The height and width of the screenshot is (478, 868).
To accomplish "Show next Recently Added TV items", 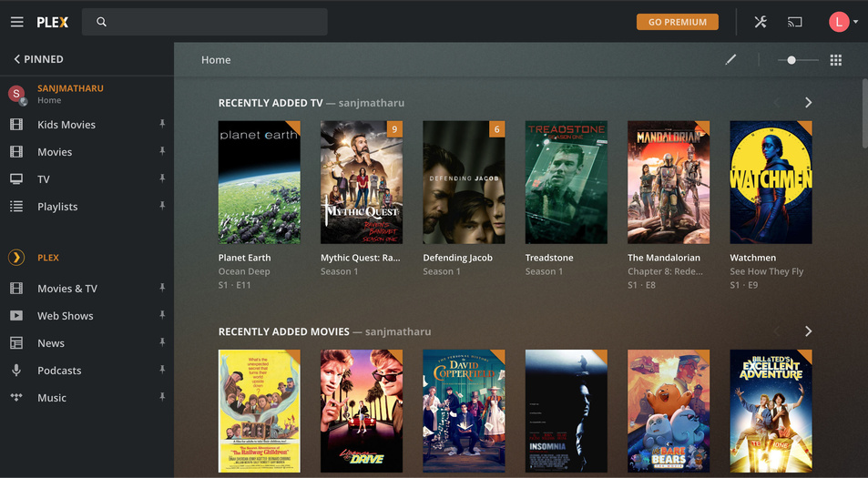I will coord(808,102).
